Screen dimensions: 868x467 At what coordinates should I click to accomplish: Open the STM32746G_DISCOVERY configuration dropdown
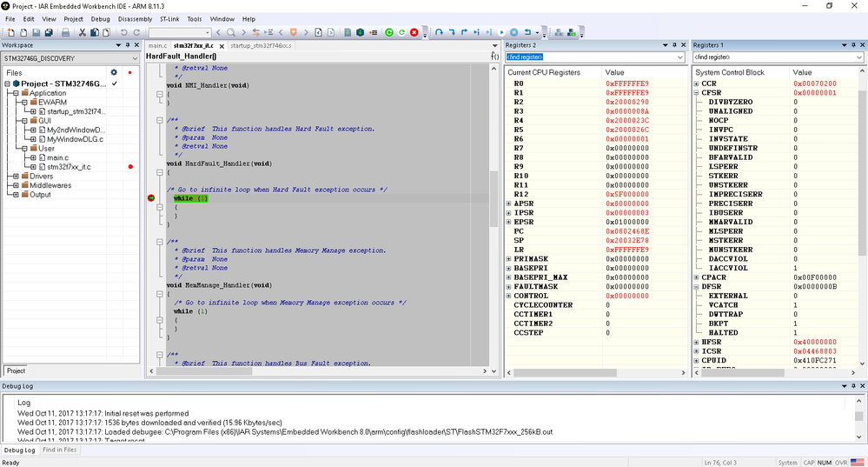tap(135, 58)
